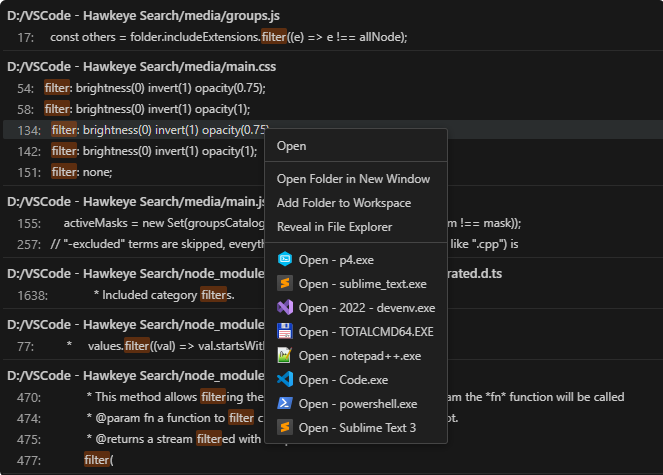Choose Open in the context menu
The height and width of the screenshot is (475, 663).
[356, 146]
